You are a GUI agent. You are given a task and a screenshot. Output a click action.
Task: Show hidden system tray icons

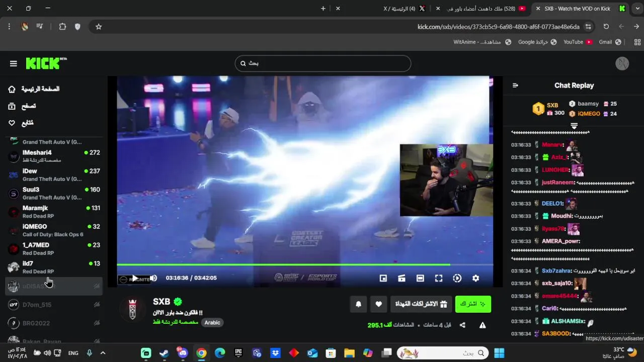[103, 353]
